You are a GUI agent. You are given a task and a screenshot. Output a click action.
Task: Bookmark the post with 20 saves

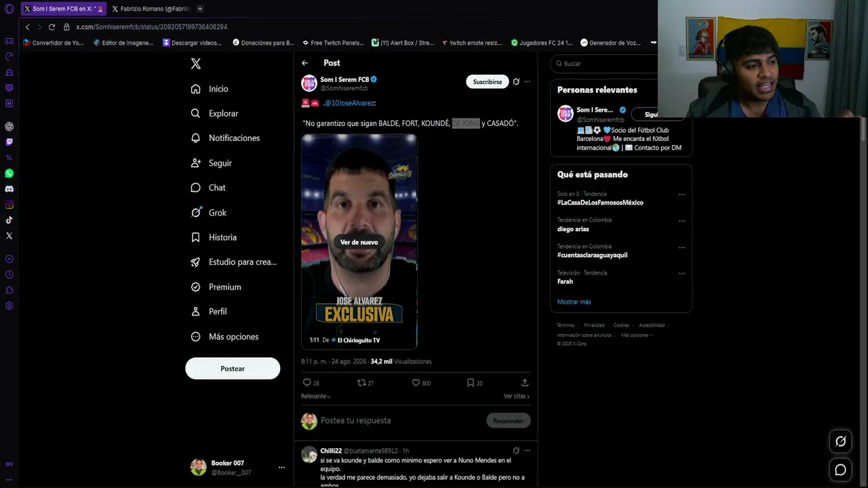click(475, 383)
